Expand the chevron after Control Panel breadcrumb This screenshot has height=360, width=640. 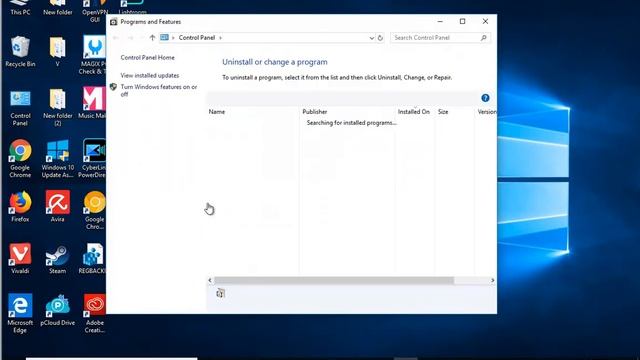[220, 38]
